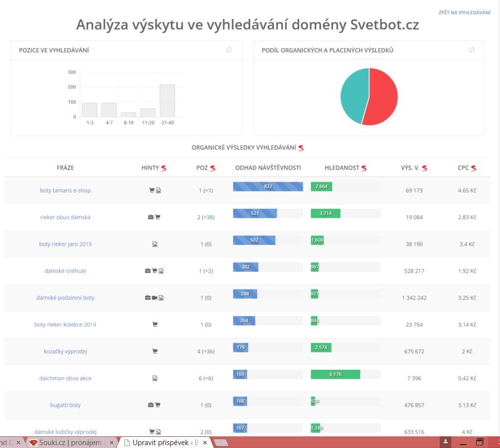500x448 pixels.
Task: Open a new browser tab
Action: [221, 443]
